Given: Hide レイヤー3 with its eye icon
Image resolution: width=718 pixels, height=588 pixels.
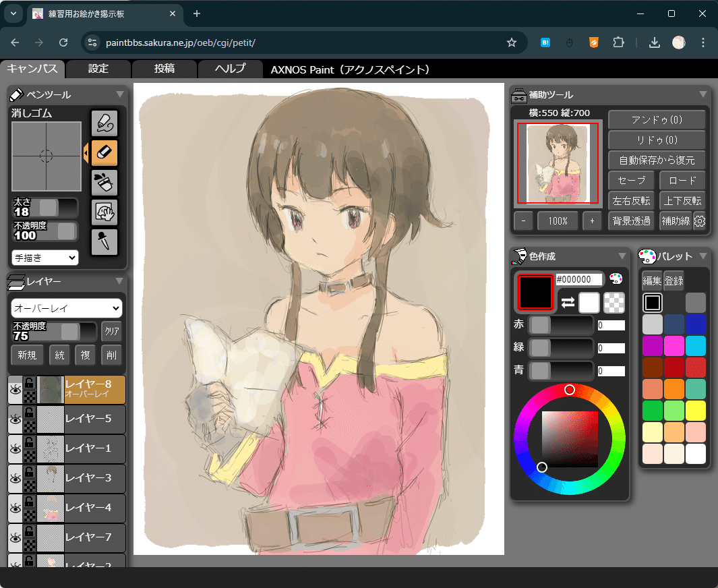Looking at the screenshot, I should 16,479.
